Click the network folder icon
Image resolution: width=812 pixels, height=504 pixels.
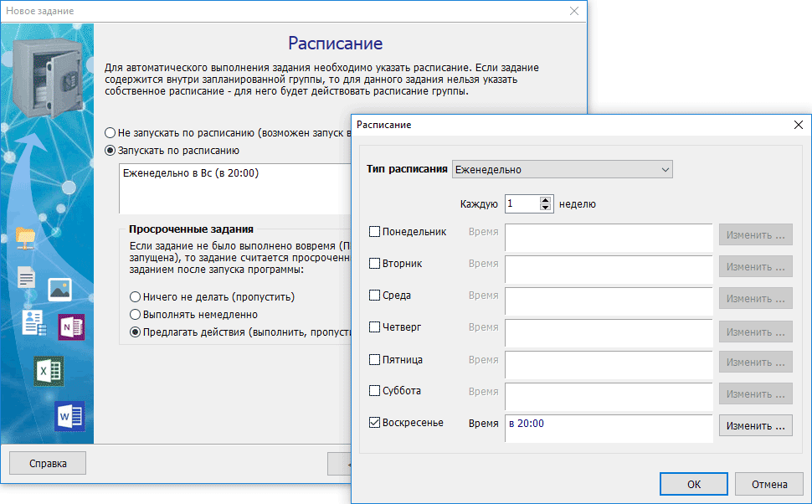point(26,238)
